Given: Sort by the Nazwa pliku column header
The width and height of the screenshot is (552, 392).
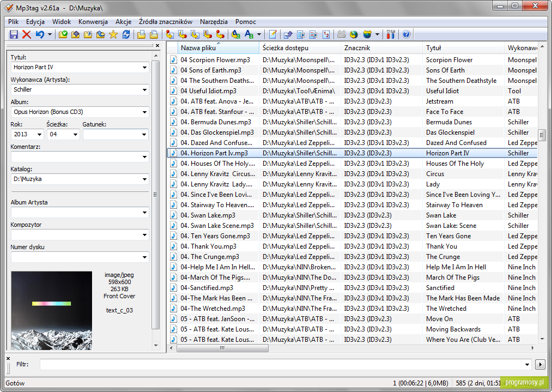Looking at the screenshot, I should click(x=219, y=48).
